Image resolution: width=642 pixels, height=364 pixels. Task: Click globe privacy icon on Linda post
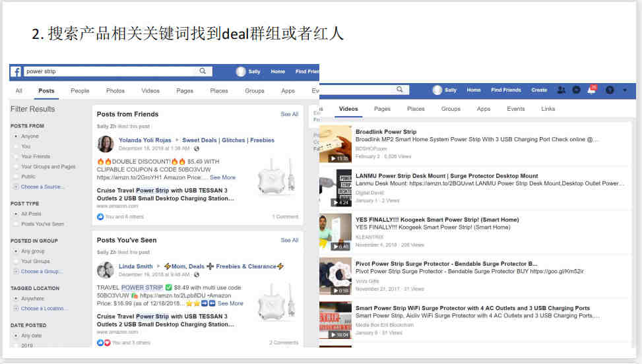197,274
